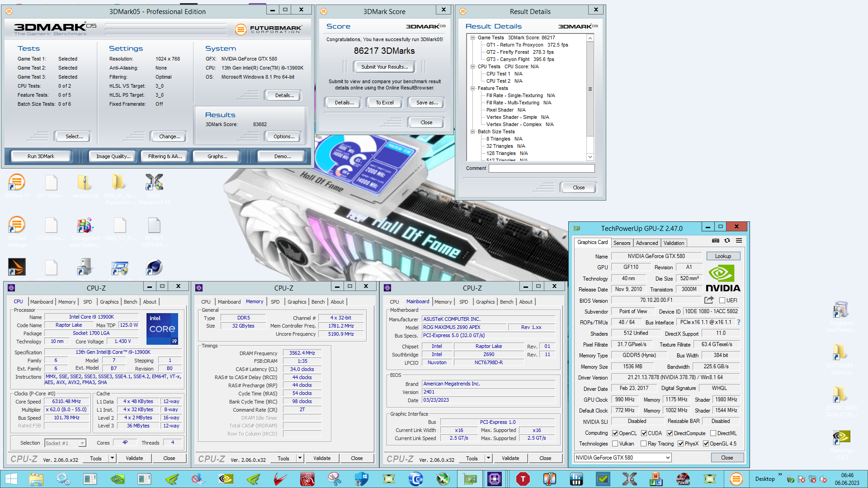
Task: Click GPU-Z refresh icon
Action: point(727,241)
